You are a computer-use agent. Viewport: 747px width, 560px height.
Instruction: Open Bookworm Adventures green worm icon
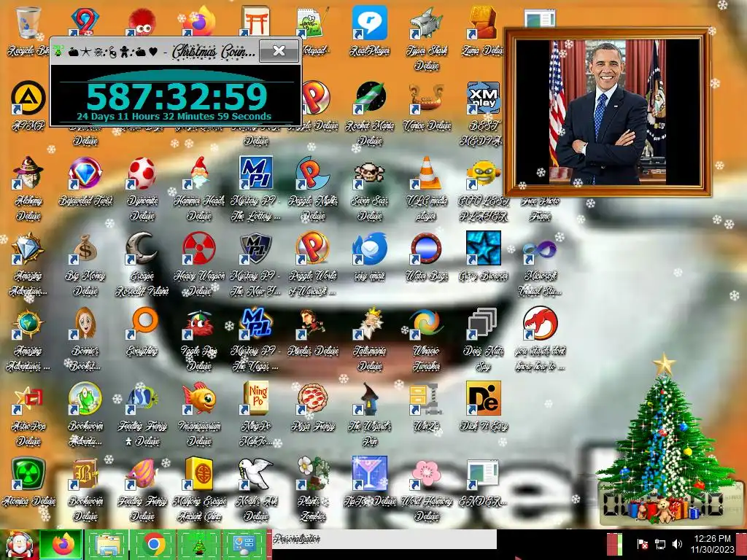point(85,398)
